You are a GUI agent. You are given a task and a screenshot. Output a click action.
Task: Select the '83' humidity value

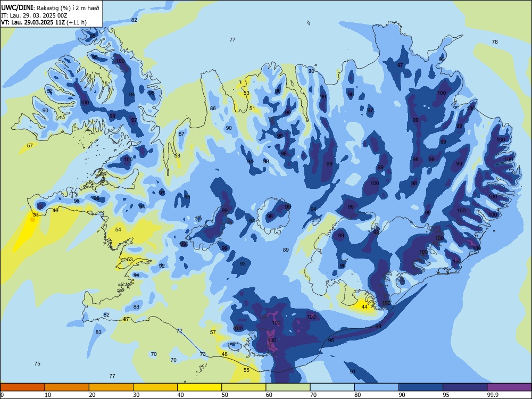[x=98, y=332]
